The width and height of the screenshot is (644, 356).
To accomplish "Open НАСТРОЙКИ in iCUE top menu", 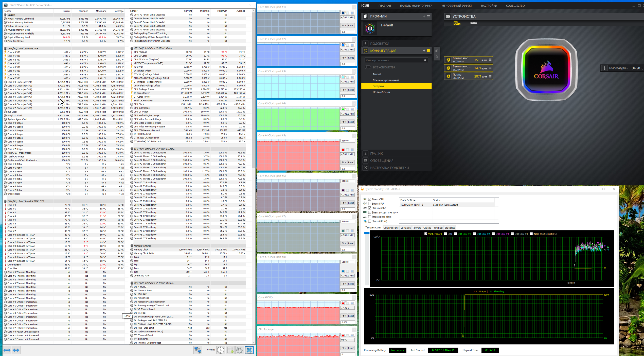I will pos(489,6).
